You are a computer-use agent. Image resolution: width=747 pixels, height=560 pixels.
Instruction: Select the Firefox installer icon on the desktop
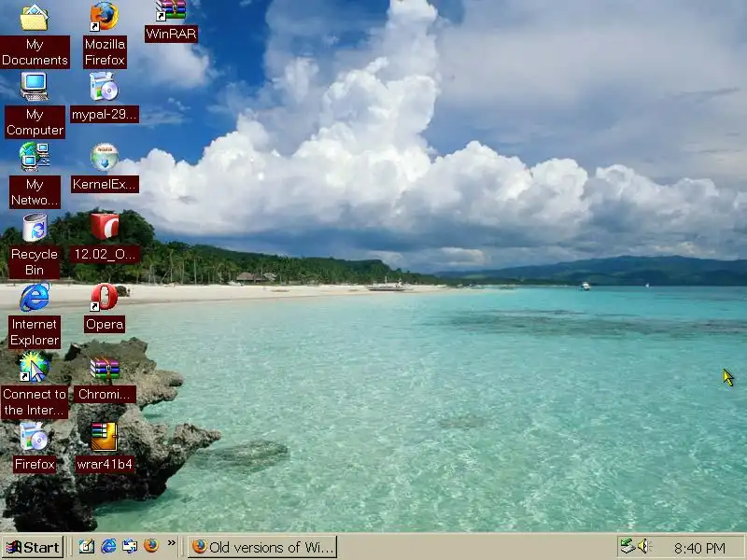click(35, 437)
